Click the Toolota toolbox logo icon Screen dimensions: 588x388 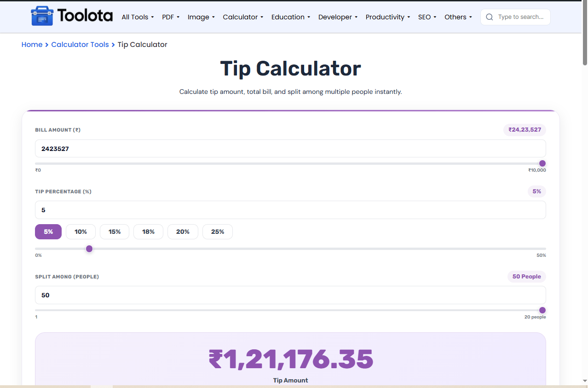tap(42, 17)
